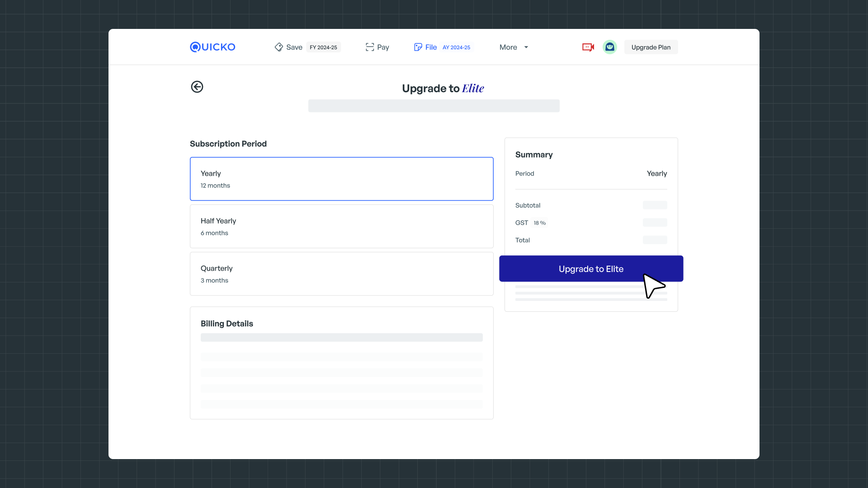868x488 pixels.
Task: Go back using the arrow circle icon
Action: [197, 87]
